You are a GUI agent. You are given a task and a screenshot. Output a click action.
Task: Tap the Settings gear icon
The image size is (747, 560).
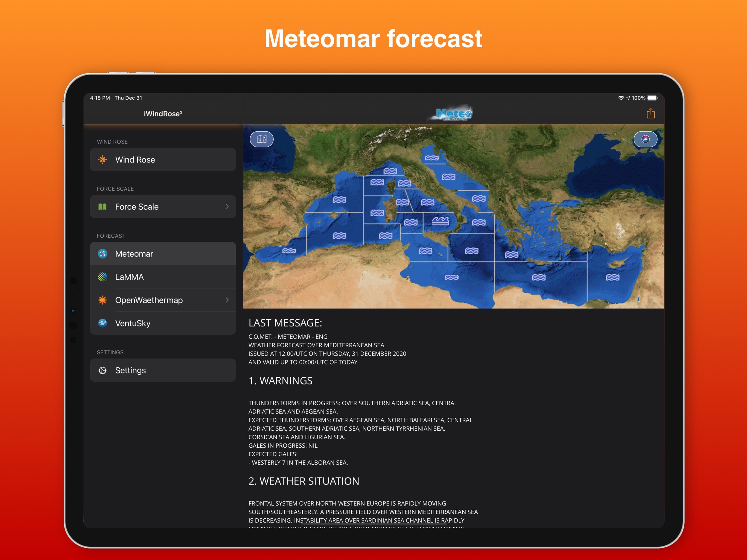[102, 371]
